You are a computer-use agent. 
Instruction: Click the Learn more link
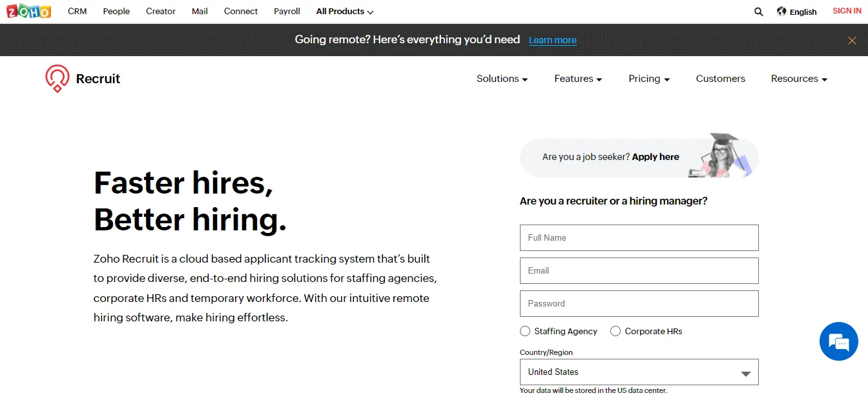point(553,40)
